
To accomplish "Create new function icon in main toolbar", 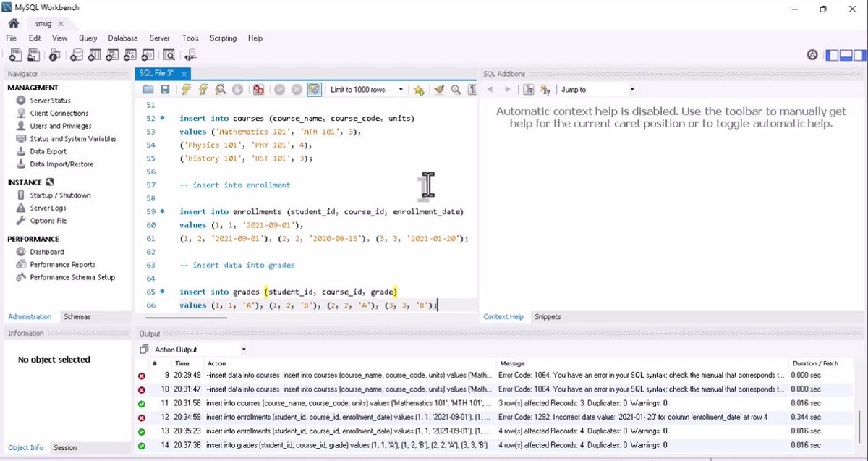I will click(148, 54).
